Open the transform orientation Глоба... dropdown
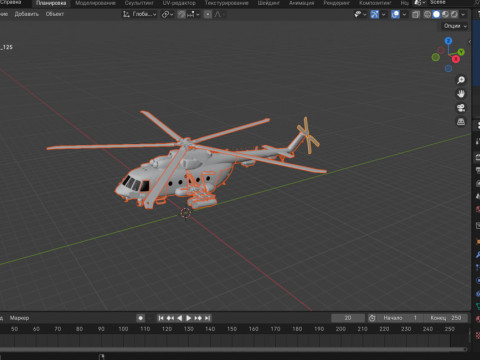 click(139, 14)
